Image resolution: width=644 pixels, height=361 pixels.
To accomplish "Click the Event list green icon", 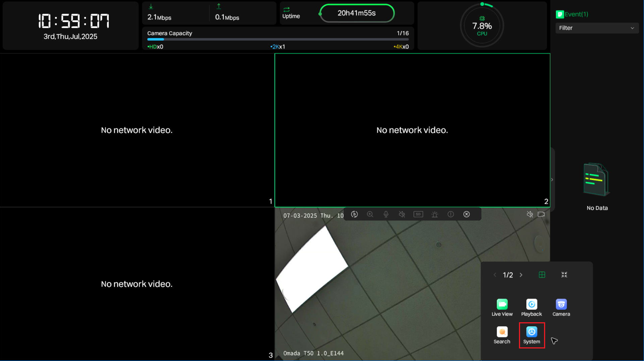I will [x=560, y=14].
